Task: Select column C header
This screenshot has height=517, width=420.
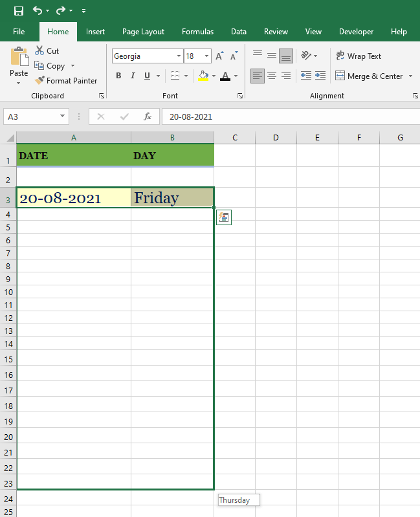Action: (235, 137)
